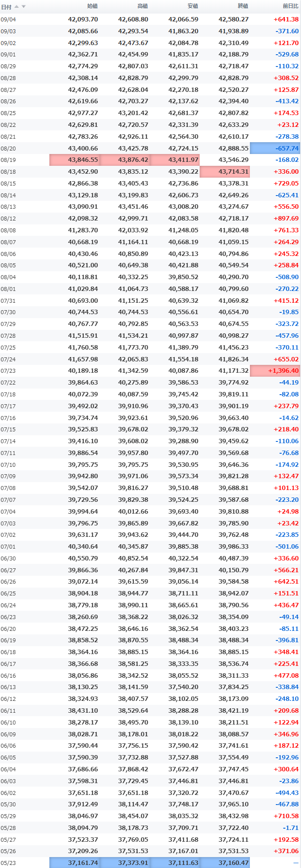
Task: Click the +897.69 change value
Action: 286,219
